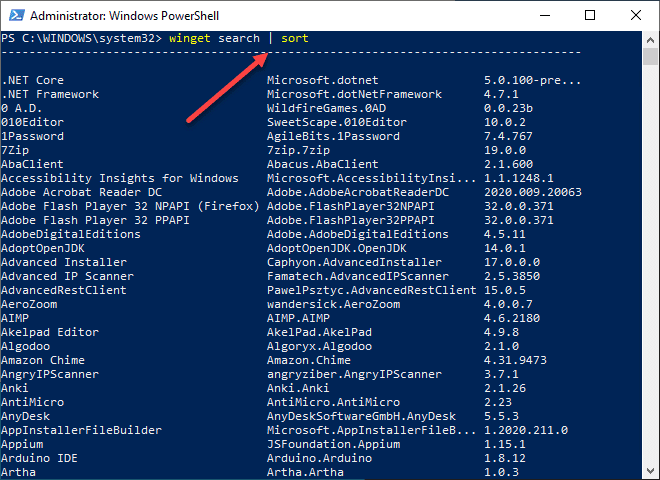Click version '4.31.9473'
This screenshot has width=660, height=480.
click(515, 360)
